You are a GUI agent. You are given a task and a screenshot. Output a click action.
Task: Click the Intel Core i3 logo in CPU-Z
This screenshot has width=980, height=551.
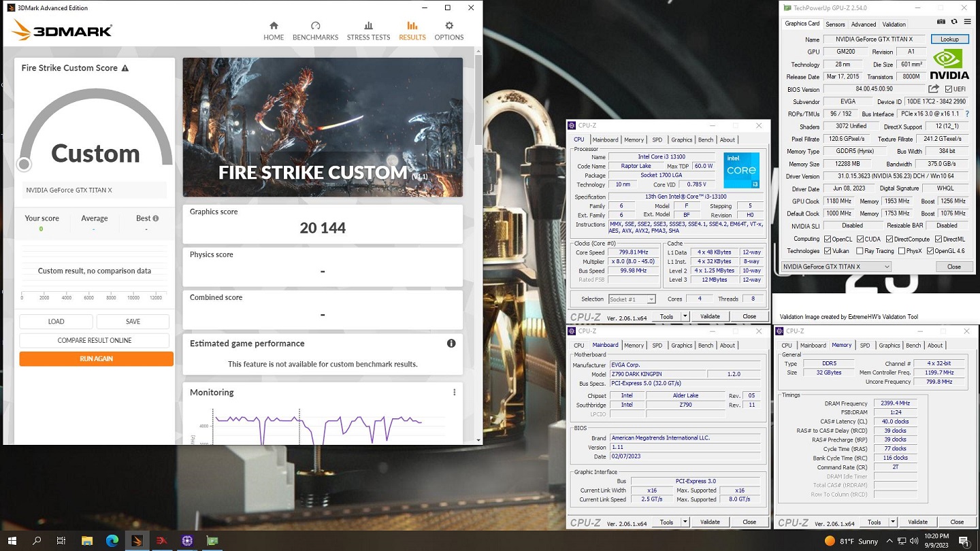coord(741,171)
